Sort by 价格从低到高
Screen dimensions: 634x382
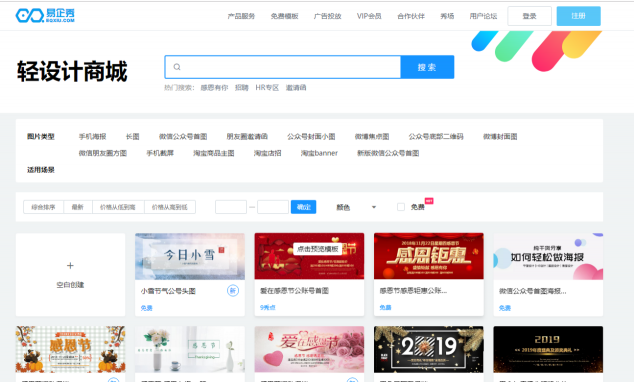[x=118, y=207]
